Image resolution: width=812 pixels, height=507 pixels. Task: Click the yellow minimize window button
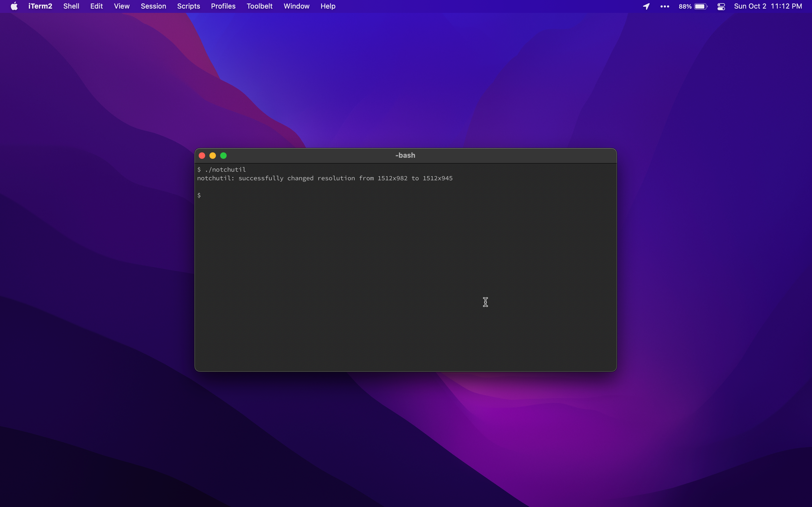(x=213, y=156)
